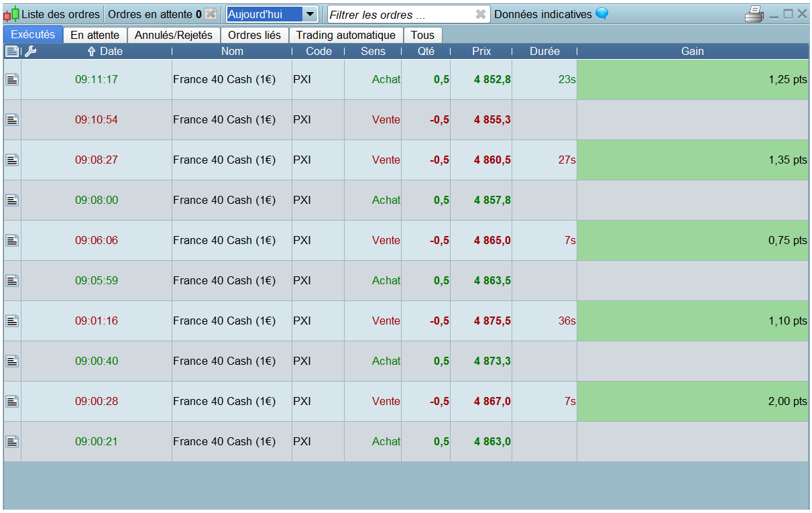
Task: Cancel pending orders with the X icon
Action: 211,14
